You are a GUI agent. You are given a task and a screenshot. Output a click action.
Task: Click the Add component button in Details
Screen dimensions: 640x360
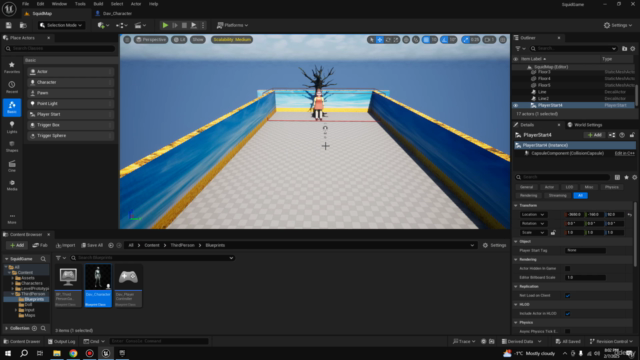tap(594, 135)
